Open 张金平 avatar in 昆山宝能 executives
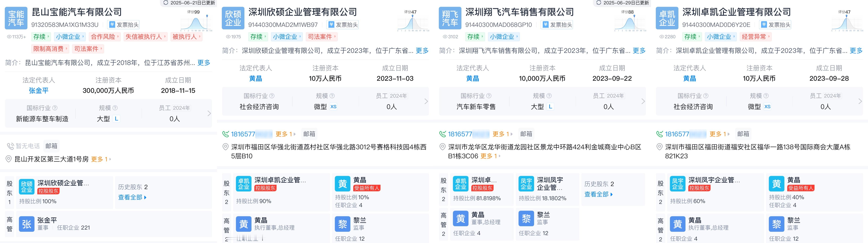This screenshot has width=868, height=243. (x=27, y=224)
